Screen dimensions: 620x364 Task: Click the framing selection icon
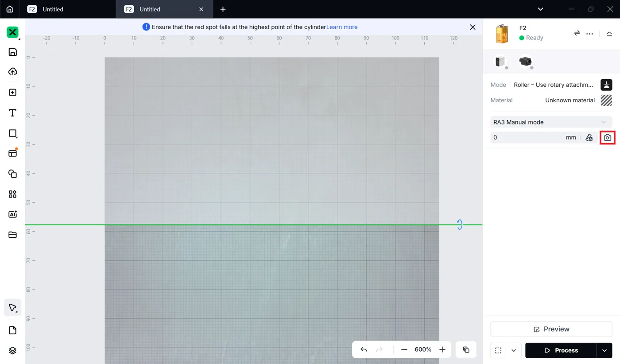498,350
